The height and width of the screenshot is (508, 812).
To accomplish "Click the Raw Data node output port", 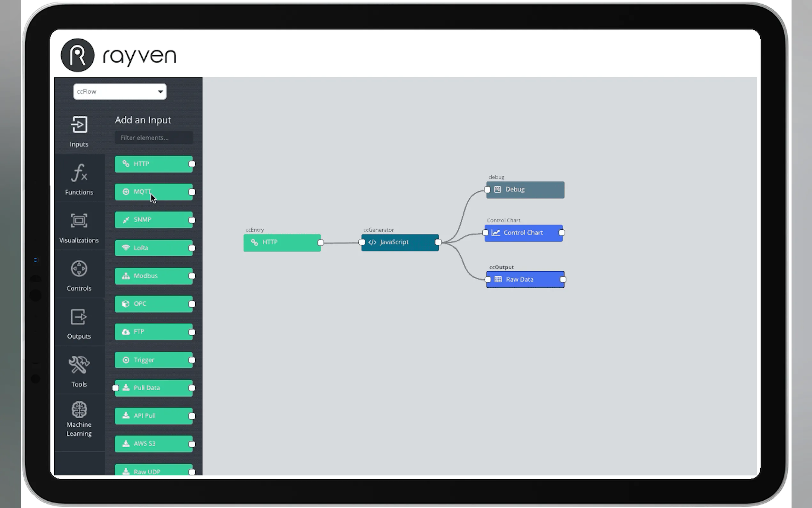I will pyautogui.click(x=563, y=280).
